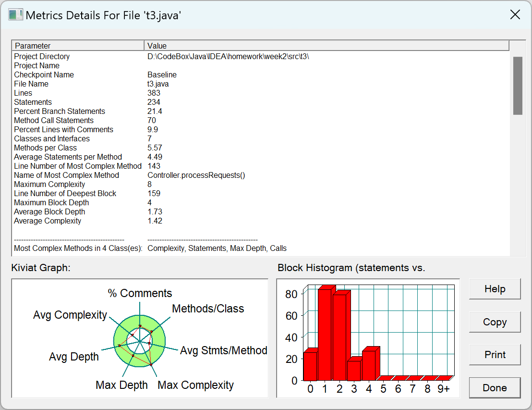Click Controller.processRequests() value
The image size is (532, 410).
click(x=196, y=175)
